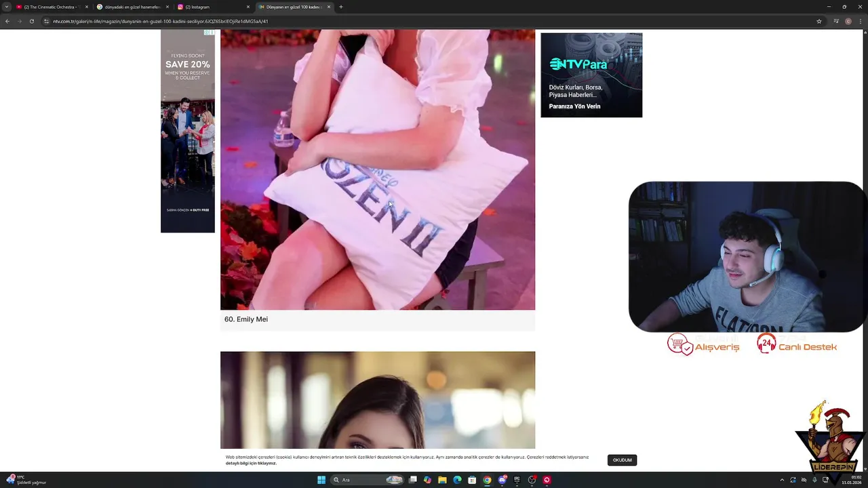Show hidden system tray icons

click(782, 480)
